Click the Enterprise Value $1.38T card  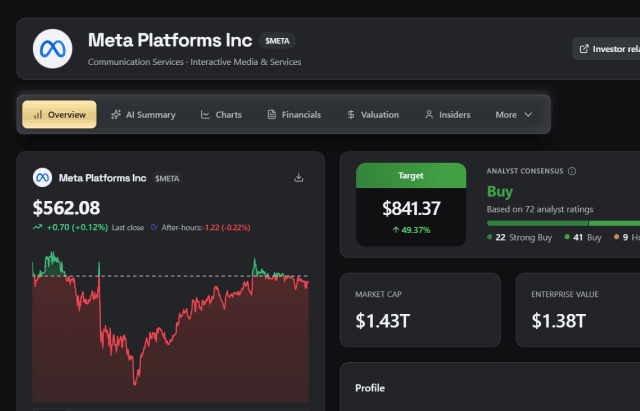click(x=578, y=310)
